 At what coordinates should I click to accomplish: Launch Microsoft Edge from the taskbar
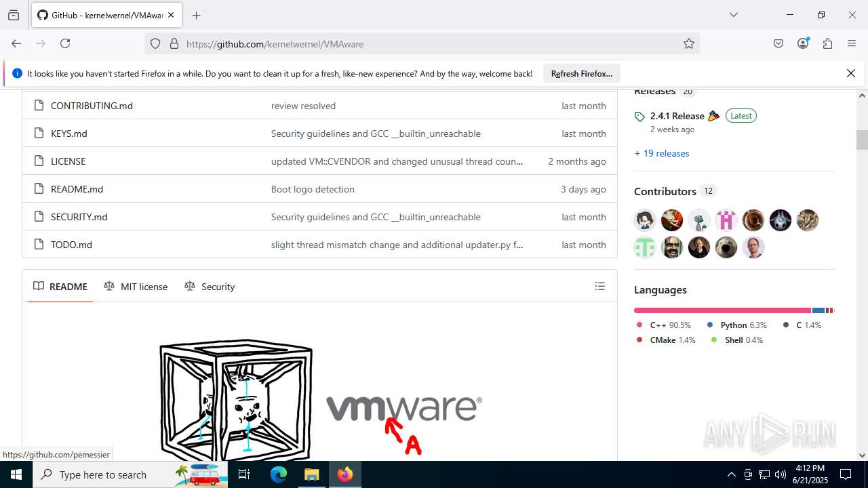279,474
